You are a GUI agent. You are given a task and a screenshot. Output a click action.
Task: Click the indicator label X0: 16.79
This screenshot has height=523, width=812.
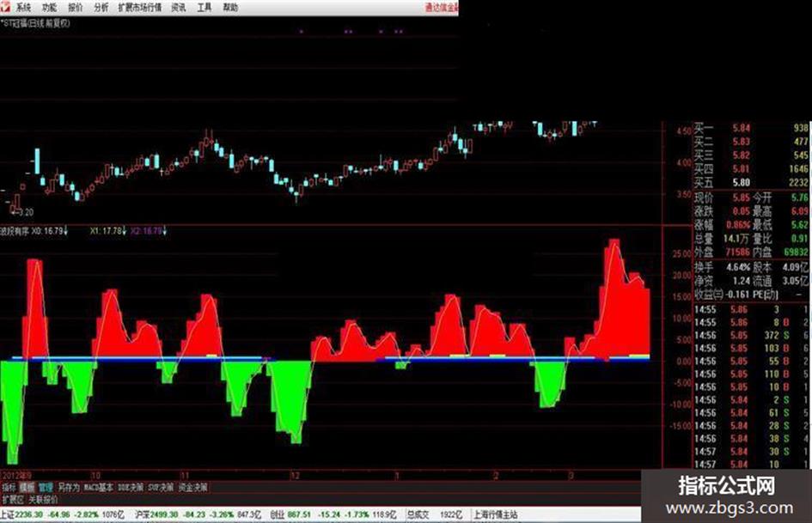49,231
